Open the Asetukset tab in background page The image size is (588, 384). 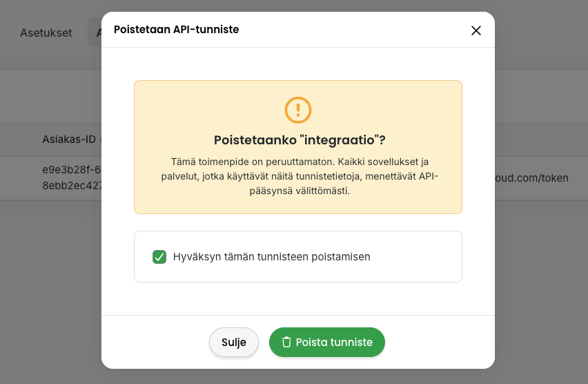[x=46, y=32]
